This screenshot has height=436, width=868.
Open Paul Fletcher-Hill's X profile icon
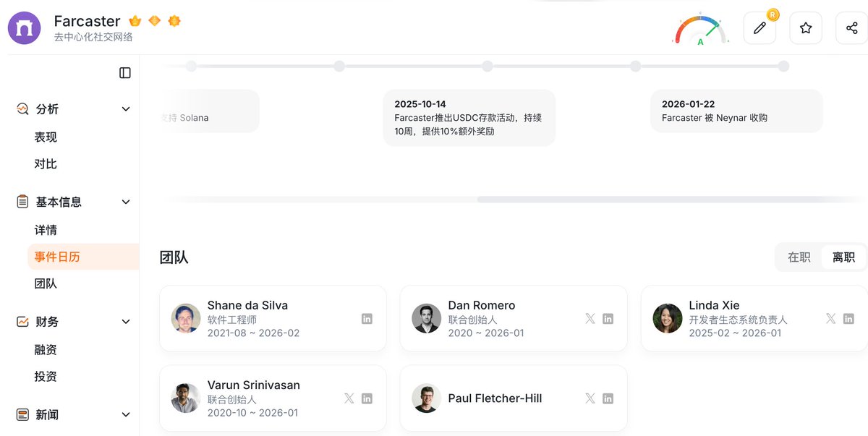(590, 398)
